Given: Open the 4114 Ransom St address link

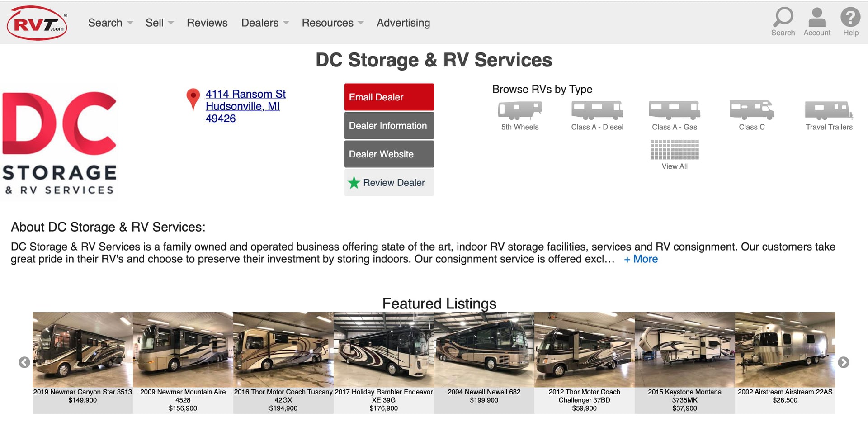Looking at the screenshot, I should (245, 106).
